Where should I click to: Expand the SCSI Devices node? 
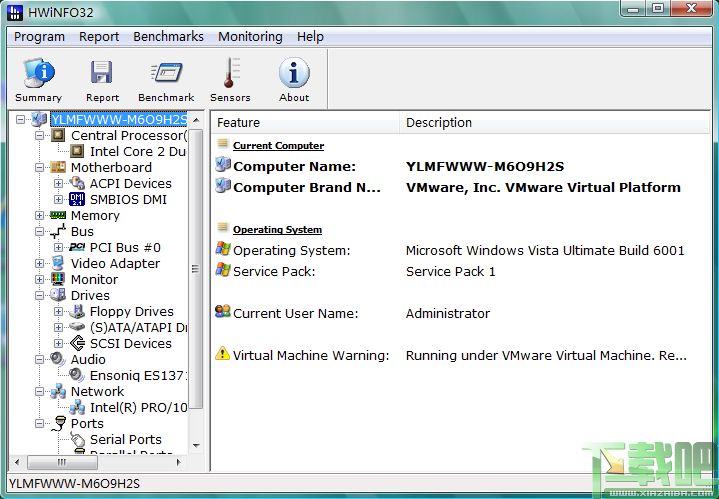[58, 344]
